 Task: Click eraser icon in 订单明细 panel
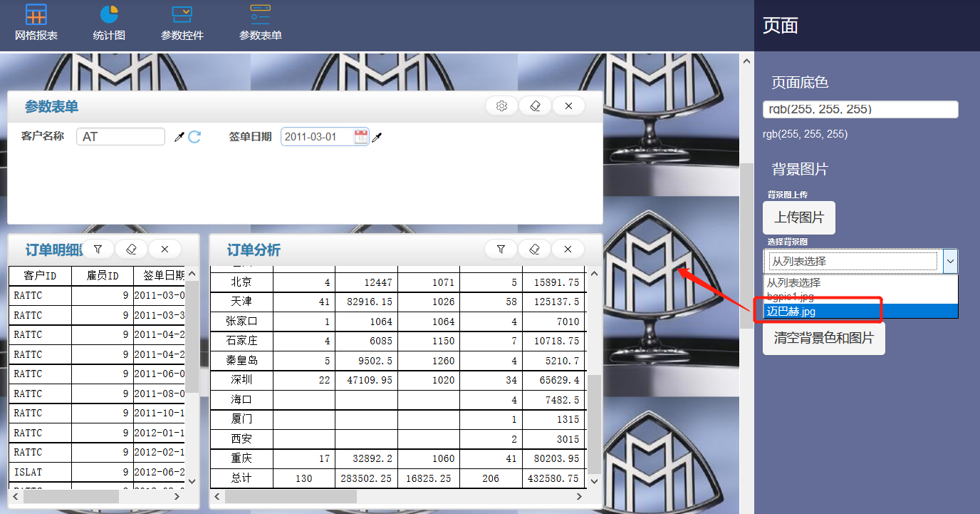(x=131, y=250)
